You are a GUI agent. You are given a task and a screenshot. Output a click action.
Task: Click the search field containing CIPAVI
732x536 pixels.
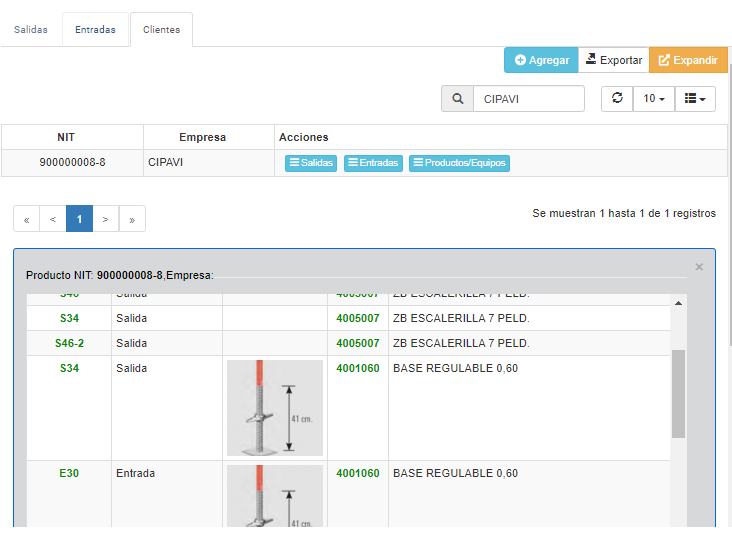[529, 99]
